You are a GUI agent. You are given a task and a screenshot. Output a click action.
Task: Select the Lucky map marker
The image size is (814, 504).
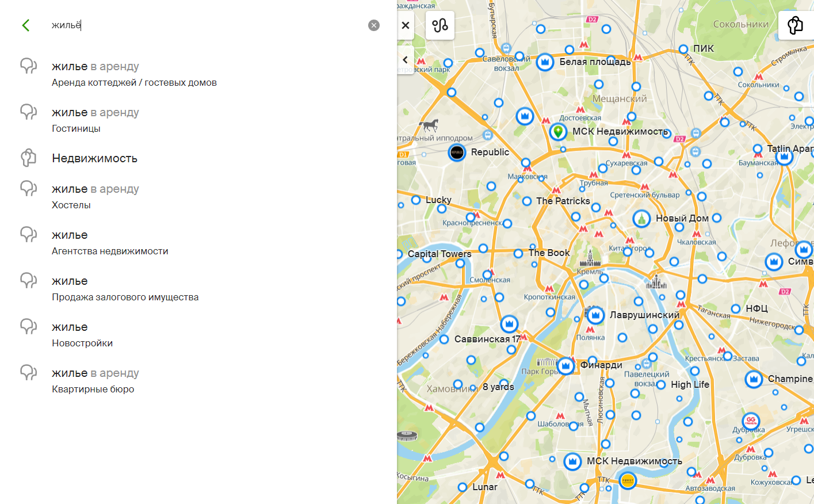416,200
